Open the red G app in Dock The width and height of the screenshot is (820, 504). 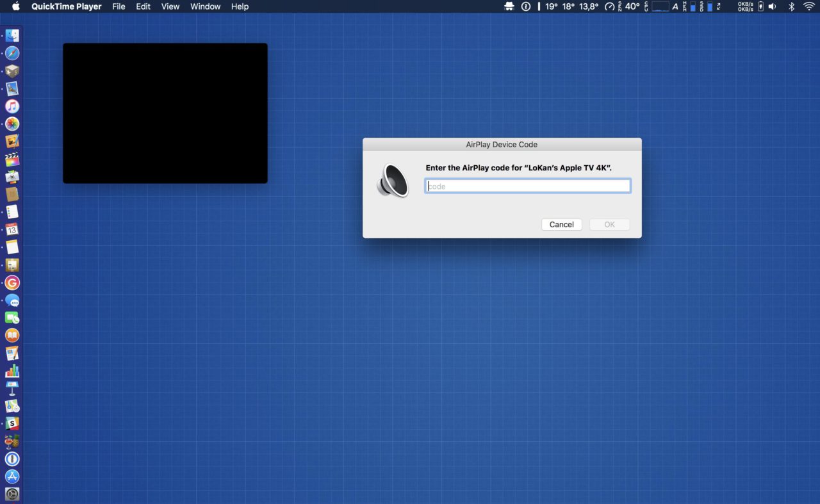pos(12,282)
